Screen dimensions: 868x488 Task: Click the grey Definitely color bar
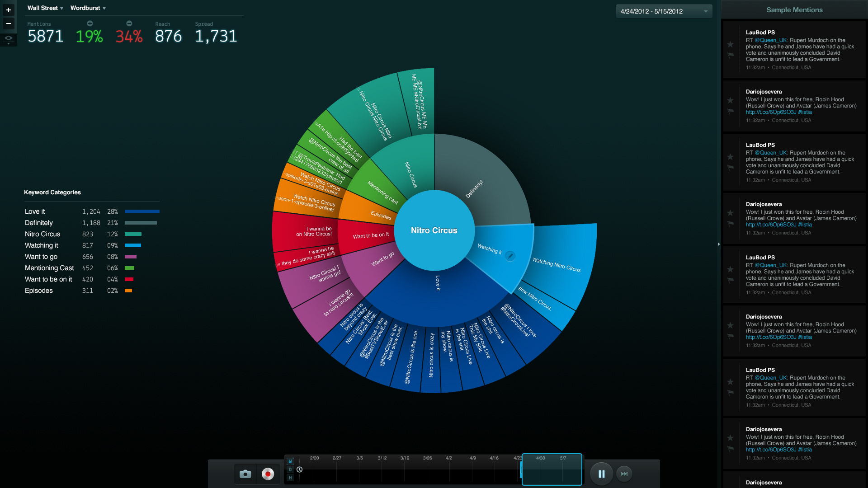click(x=141, y=223)
